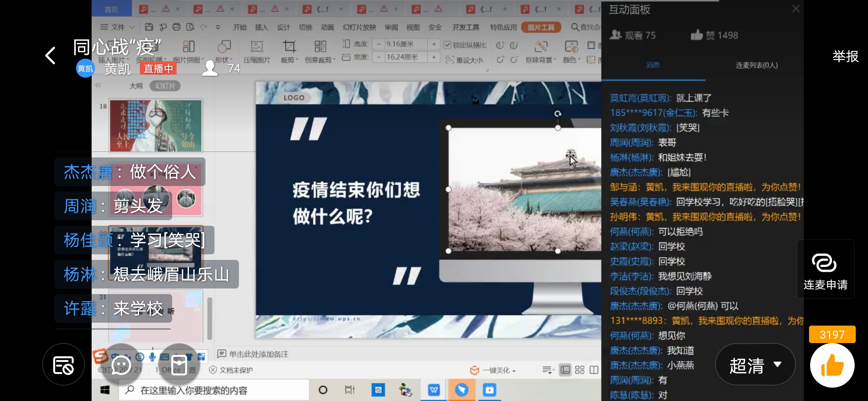Click the undo icon in quick toolbar
The image size is (868, 401).
[163, 27]
